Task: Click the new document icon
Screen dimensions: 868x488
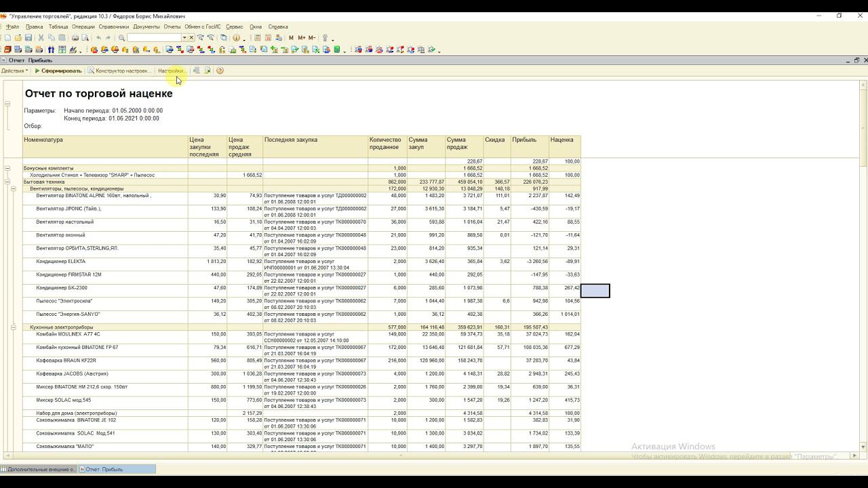Action: tap(7, 38)
